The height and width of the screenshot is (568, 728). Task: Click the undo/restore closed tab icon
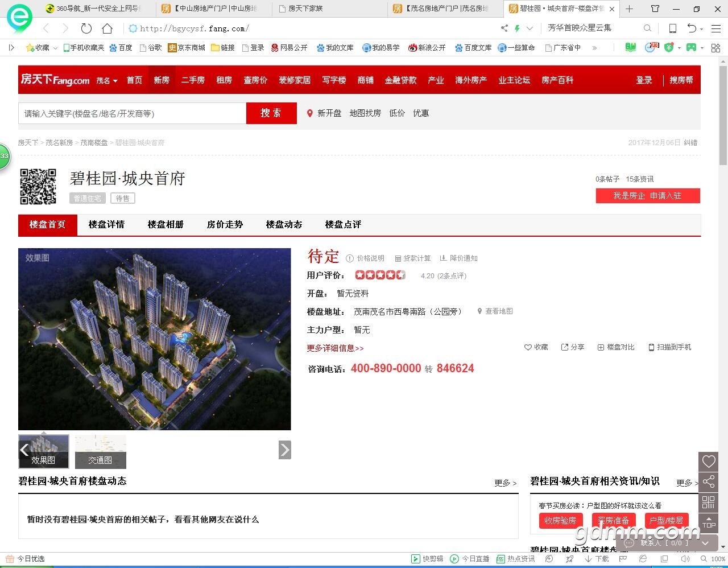click(692, 28)
